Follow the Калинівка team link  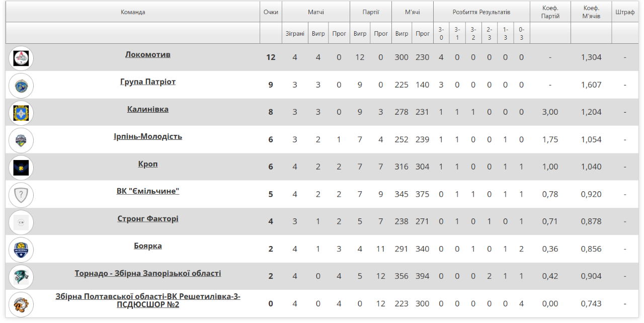pyautogui.click(x=148, y=109)
